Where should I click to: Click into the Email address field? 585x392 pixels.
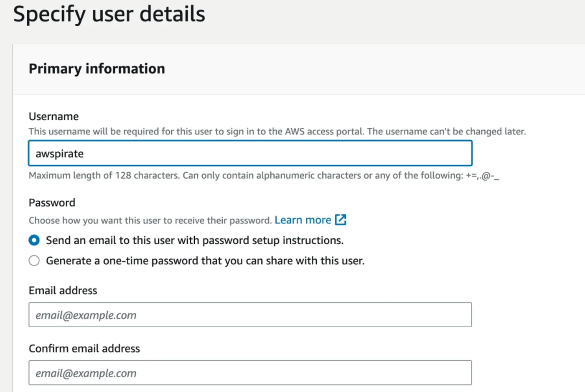click(250, 315)
